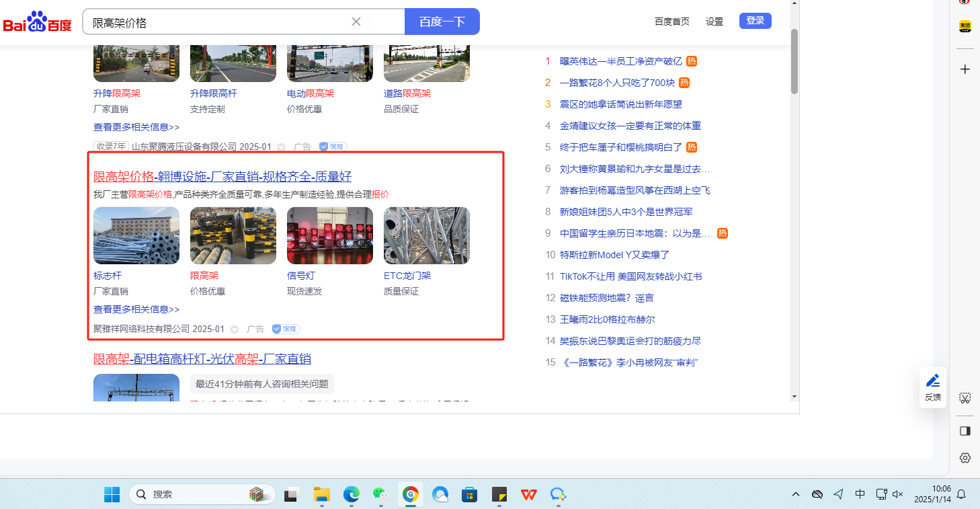This screenshot has width=980, height=509.
Task: Expand the dropdown arrow beside 聚雅祥网络科技有限公司 2025-01
Action: [235, 329]
